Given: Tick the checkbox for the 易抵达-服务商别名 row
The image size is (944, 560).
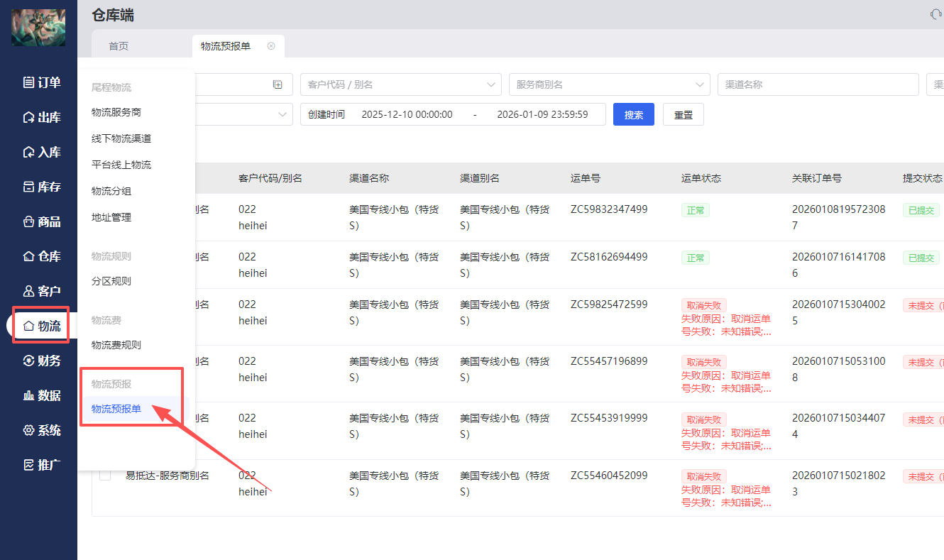Looking at the screenshot, I should coord(105,476).
